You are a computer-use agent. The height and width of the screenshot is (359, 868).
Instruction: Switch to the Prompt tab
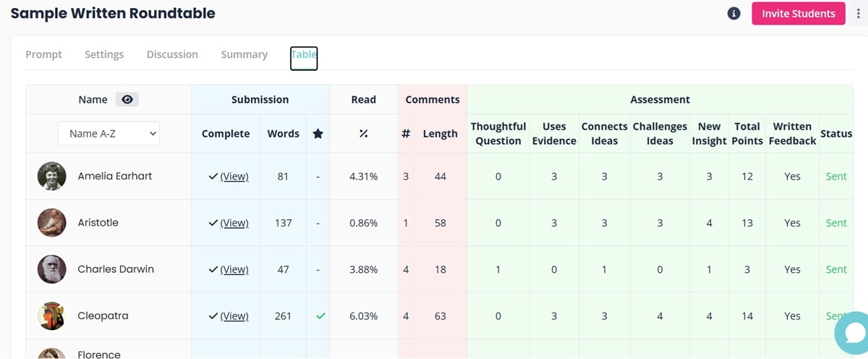[43, 54]
